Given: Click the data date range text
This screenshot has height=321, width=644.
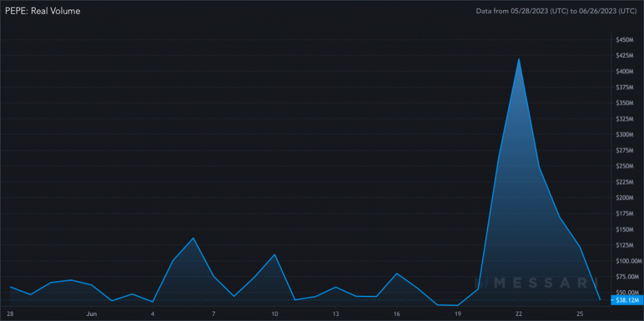Looking at the screenshot, I should pyautogui.click(x=556, y=11).
